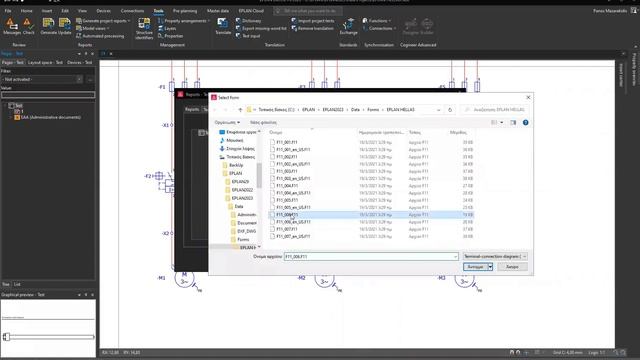Select file F11_004_en_US.f11
The height and width of the screenshot is (360, 640).
coord(293,193)
